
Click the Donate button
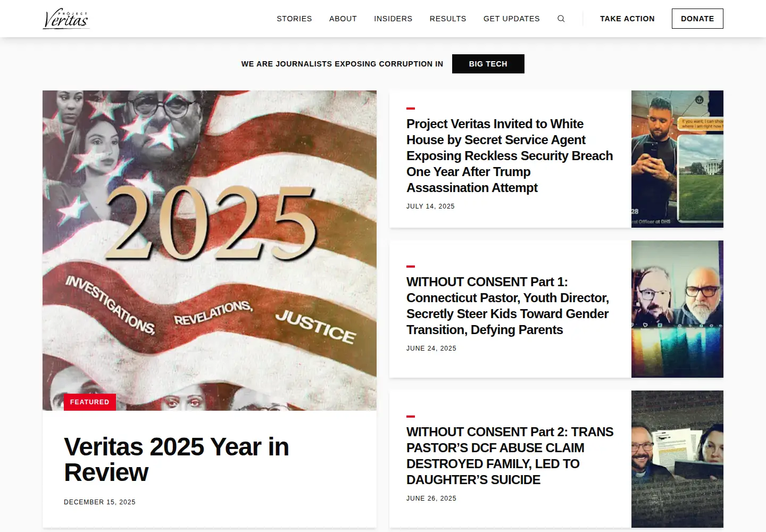697,19
